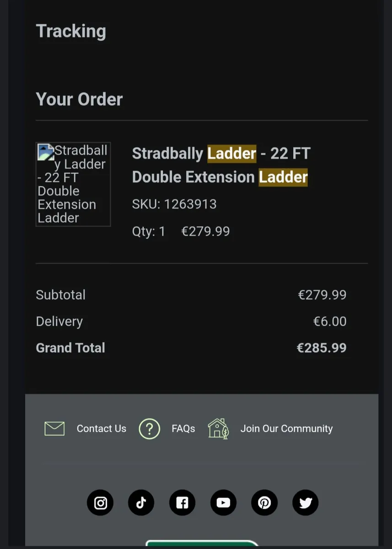Follow the Join Our Community link
The width and height of the screenshot is (392, 549).
286,429
